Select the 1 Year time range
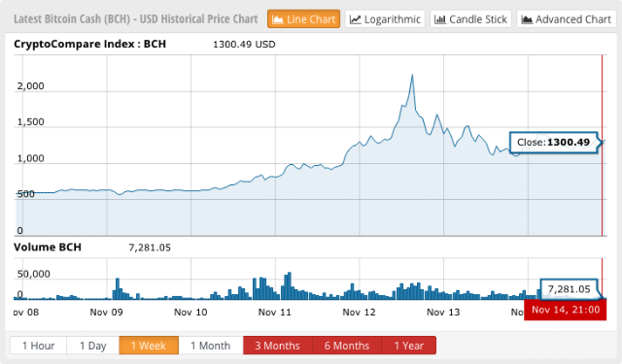The width and height of the screenshot is (622, 364). (x=409, y=346)
